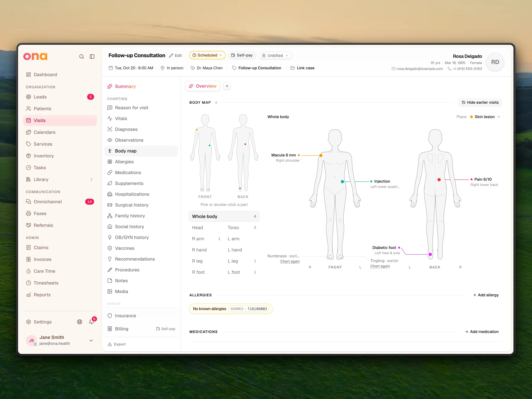Click Add medication
This screenshot has width=532, height=399.
point(482,332)
